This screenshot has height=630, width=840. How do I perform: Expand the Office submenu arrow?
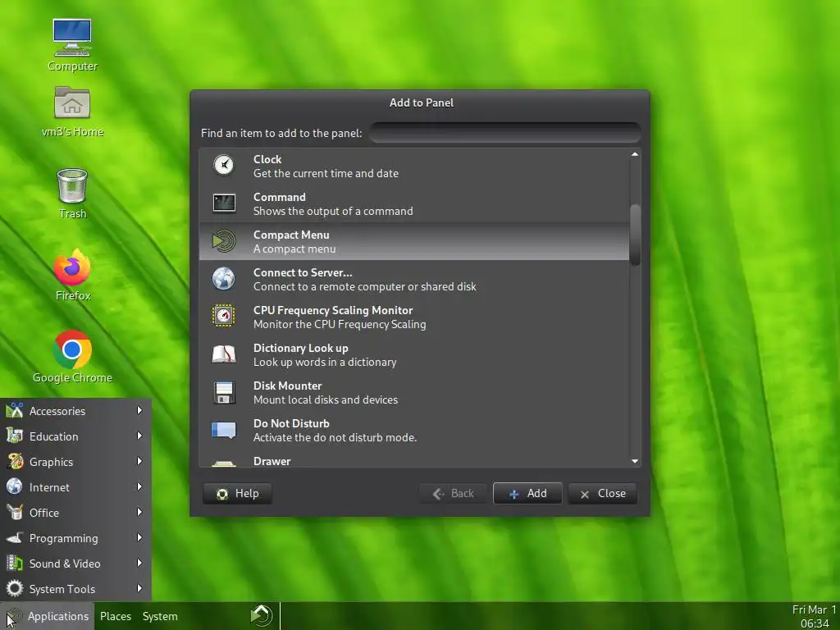pos(139,512)
